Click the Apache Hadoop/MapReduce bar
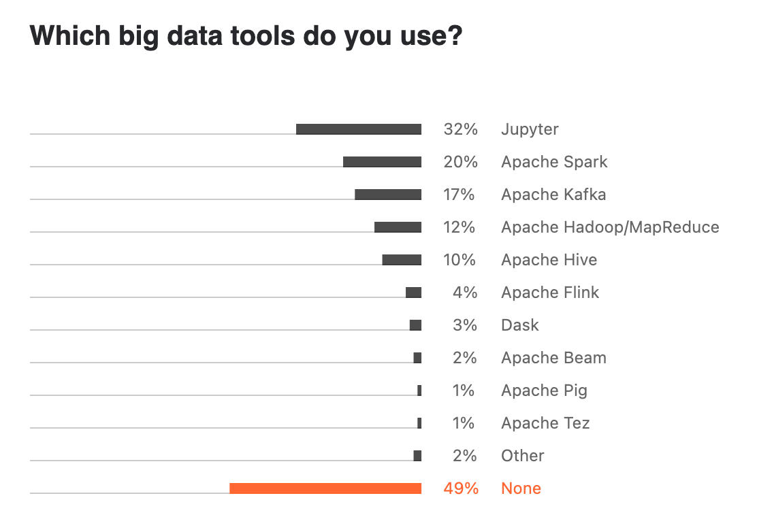The height and width of the screenshot is (532, 757). (398, 227)
